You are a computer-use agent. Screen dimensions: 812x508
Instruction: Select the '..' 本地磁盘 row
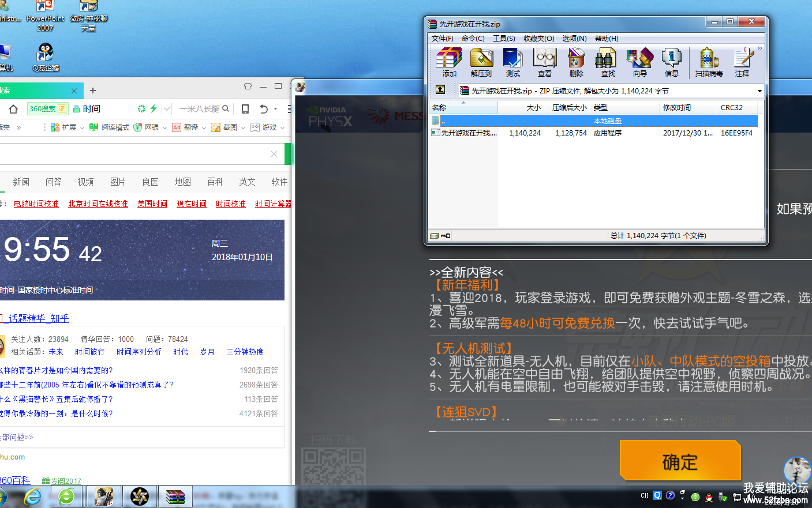coord(593,121)
